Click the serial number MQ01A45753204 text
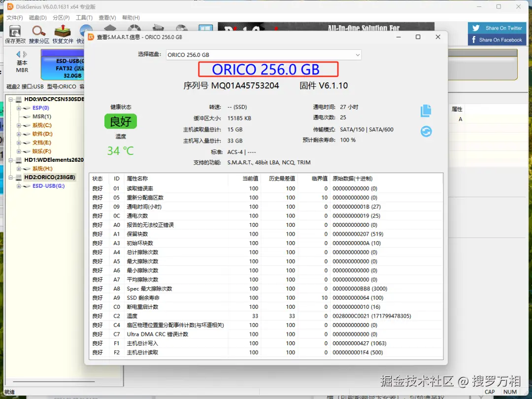Screen dimensions: 532x399 [x=245, y=86]
